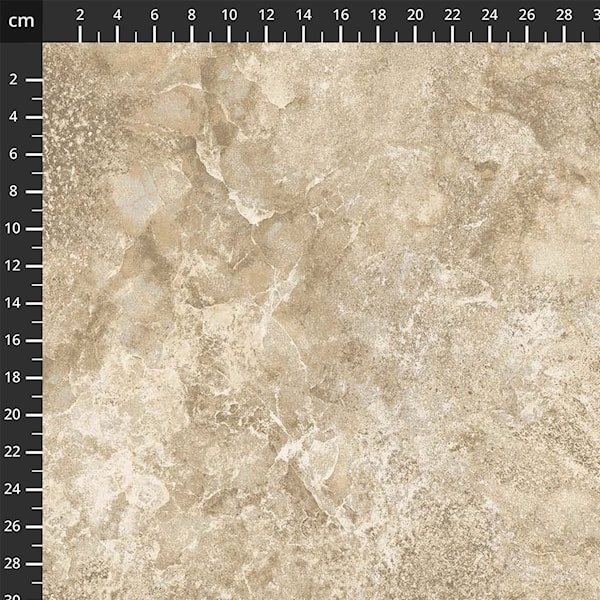The width and height of the screenshot is (600, 600).
Task: Click the 22 mark on the top ruler
Action: pos(453,15)
